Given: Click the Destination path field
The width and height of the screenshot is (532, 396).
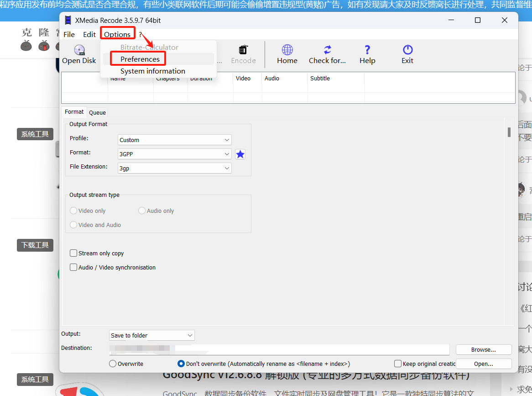Looking at the screenshot, I should click(x=279, y=349).
